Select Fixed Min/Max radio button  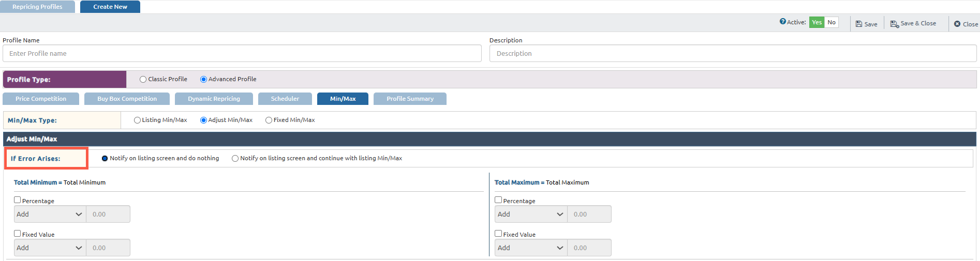(269, 120)
